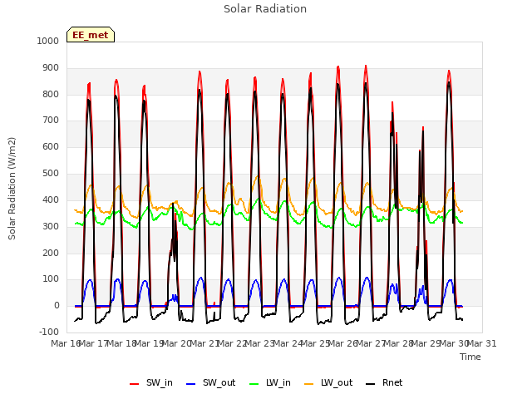Click the Mar 26 x-axis tick label
The image size is (532, 399).
[343, 343]
